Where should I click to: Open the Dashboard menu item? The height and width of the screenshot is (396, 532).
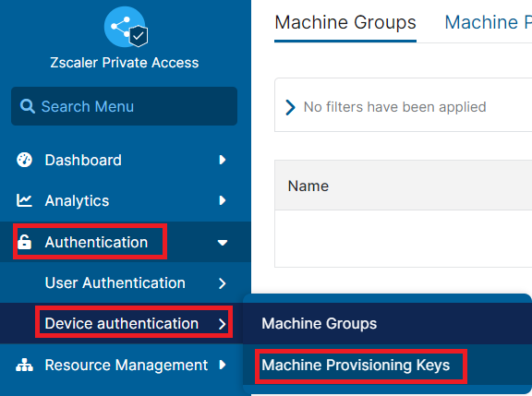(126, 160)
